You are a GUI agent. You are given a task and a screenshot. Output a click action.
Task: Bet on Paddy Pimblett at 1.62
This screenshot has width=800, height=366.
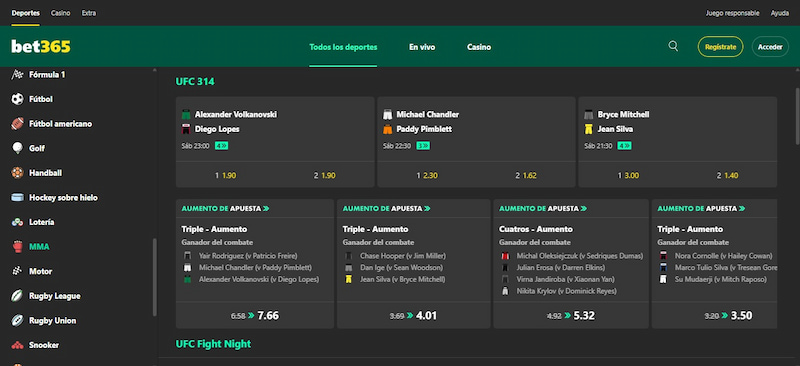point(526,175)
